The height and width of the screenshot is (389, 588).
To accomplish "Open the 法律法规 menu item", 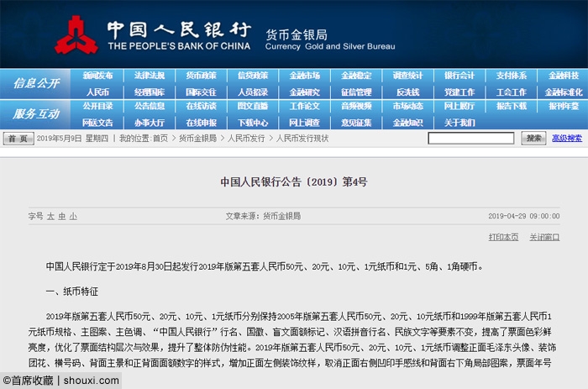I will [150, 76].
